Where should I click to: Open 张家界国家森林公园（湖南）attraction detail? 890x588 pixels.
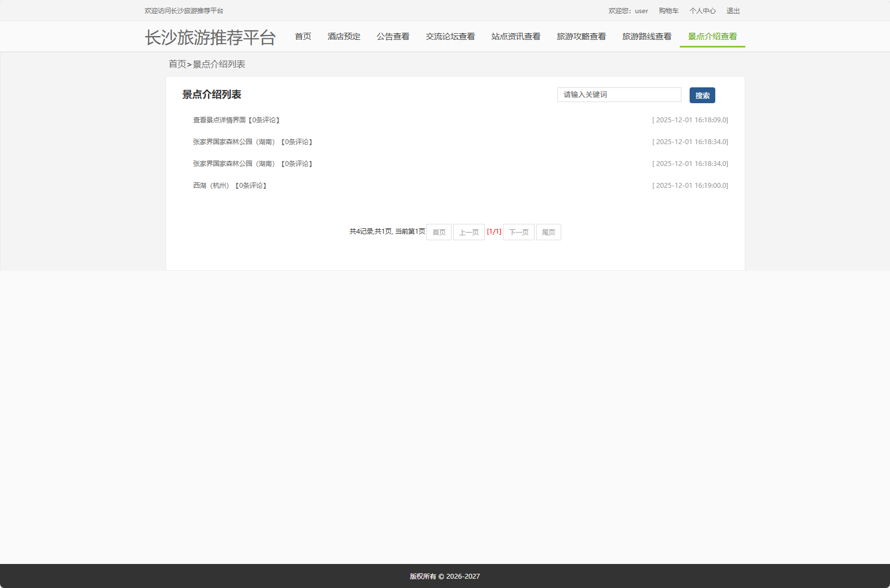(x=234, y=141)
